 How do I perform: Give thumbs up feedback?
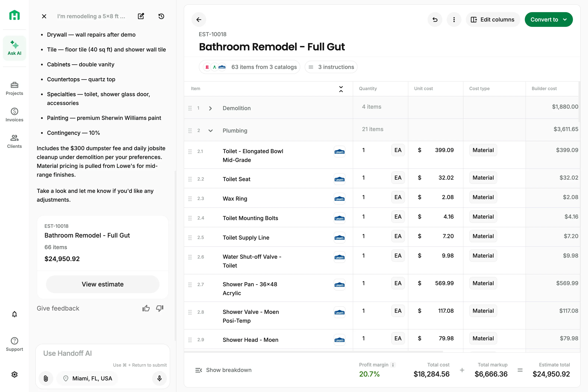pyautogui.click(x=146, y=308)
